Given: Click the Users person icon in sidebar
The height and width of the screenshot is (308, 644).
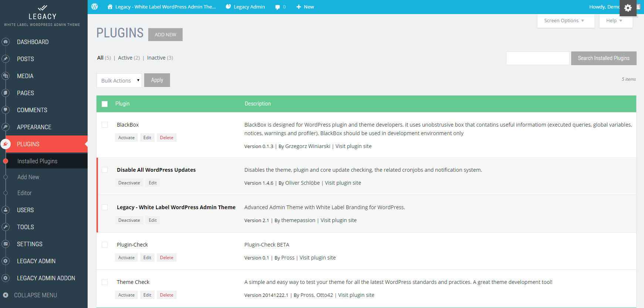Looking at the screenshot, I should [x=6, y=210].
